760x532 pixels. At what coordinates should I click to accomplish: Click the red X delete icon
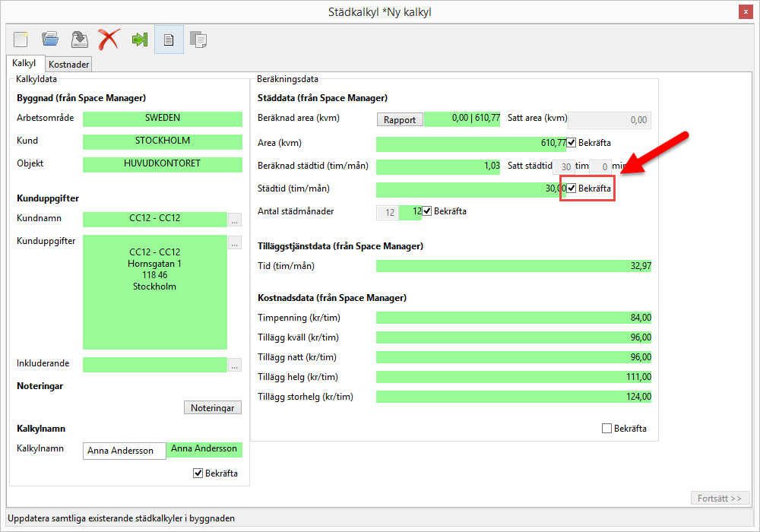109,39
